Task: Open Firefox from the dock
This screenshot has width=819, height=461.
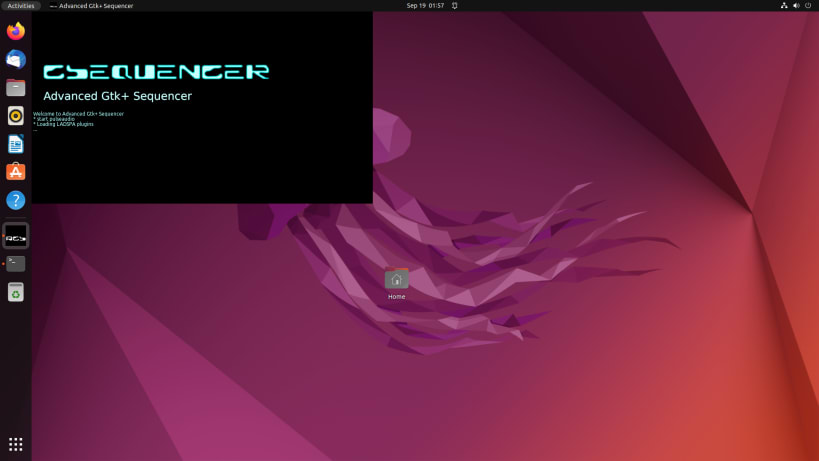Action: tap(16, 31)
